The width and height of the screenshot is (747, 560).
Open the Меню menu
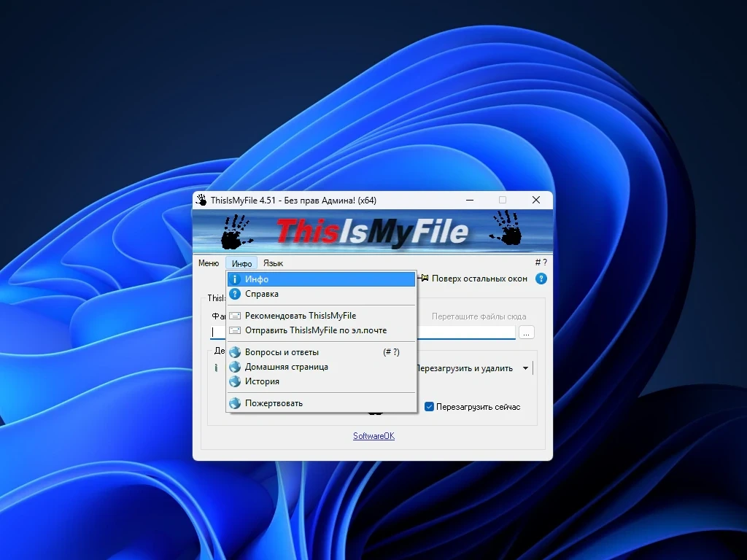click(209, 262)
